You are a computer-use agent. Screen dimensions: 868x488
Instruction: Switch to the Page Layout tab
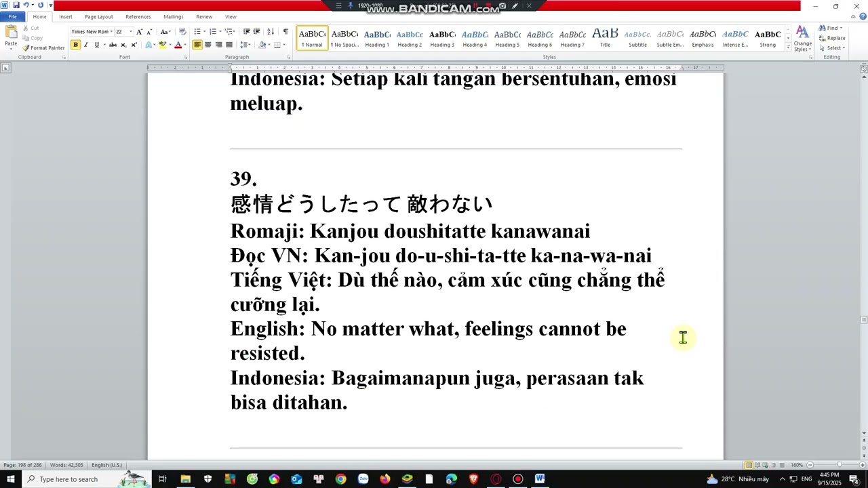pos(98,17)
